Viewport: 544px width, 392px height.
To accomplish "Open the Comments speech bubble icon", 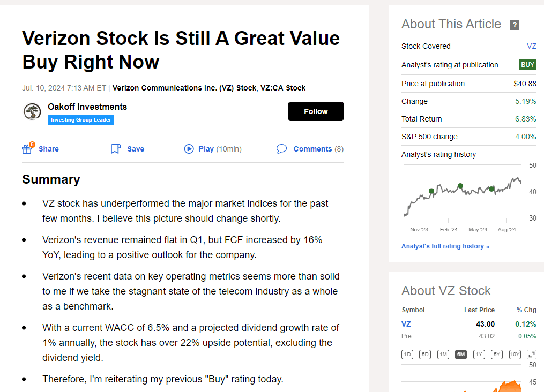I will [x=281, y=149].
